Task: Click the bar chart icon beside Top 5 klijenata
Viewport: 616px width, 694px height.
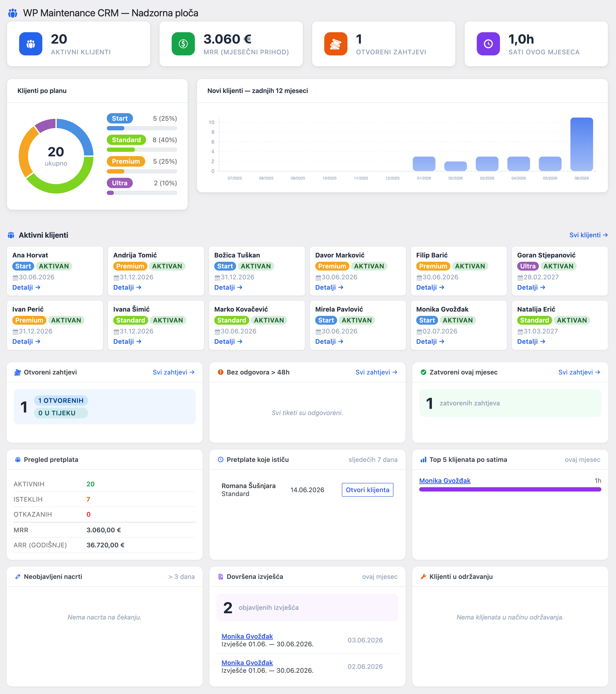Action: point(423,459)
